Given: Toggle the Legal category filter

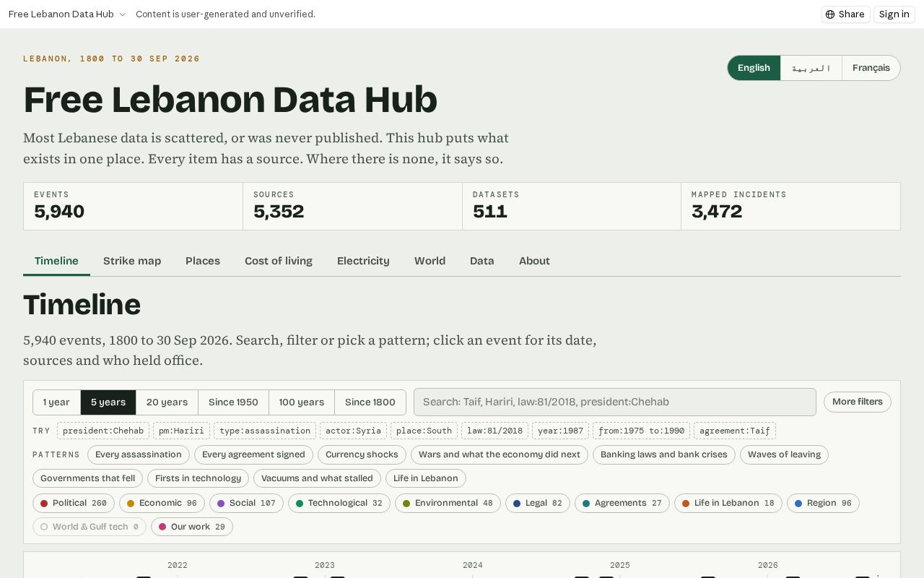Looking at the screenshot, I should [x=538, y=503].
